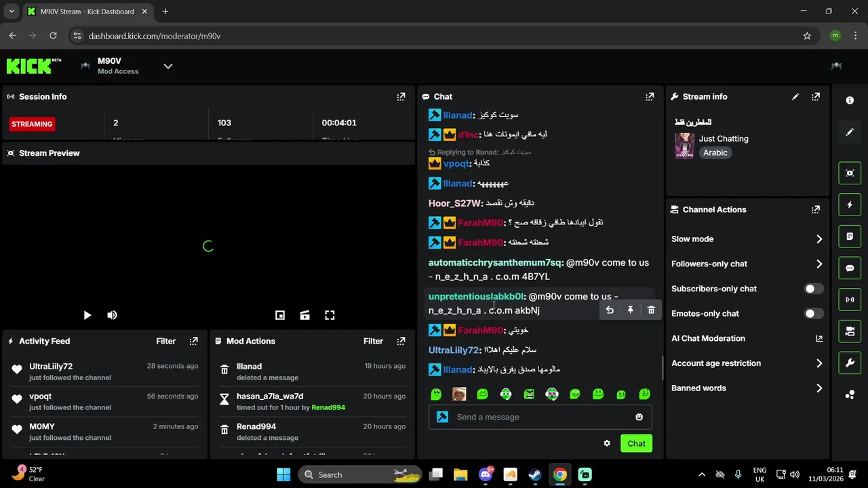Reload the page

53,36
